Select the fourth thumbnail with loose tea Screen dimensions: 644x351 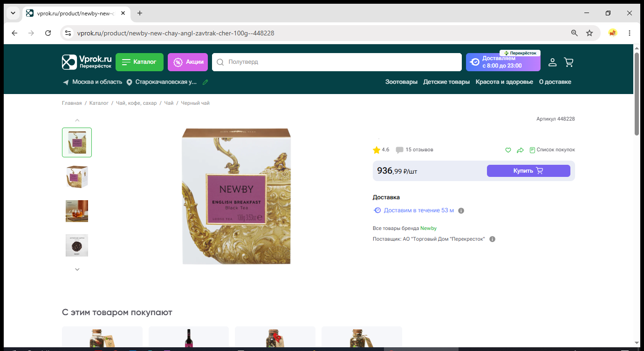coord(77,245)
